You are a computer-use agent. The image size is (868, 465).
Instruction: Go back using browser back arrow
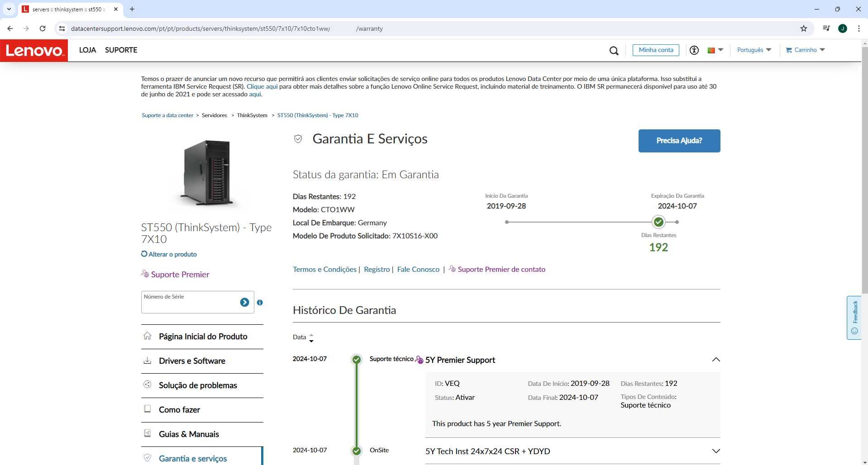click(10, 28)
